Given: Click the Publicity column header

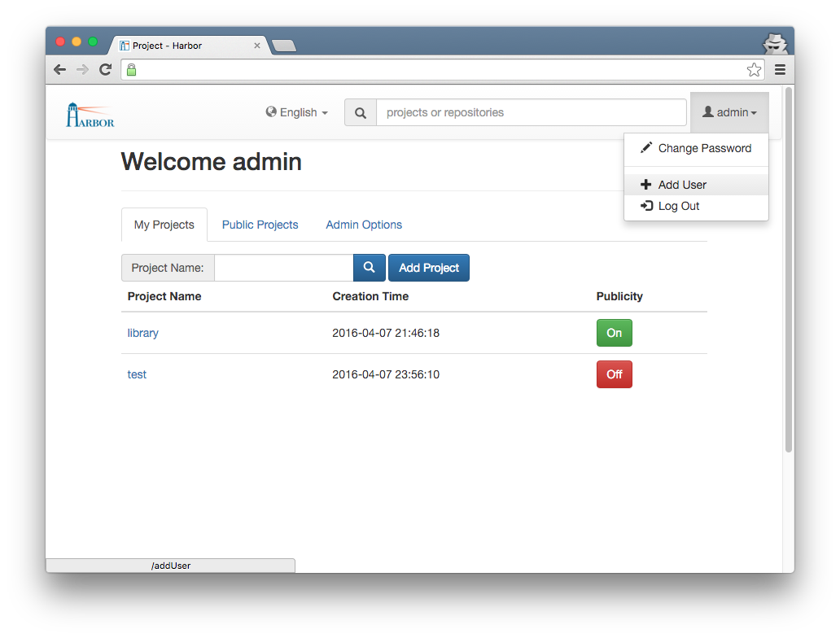Looking at the screenshot, I should (x=619, y=296).
